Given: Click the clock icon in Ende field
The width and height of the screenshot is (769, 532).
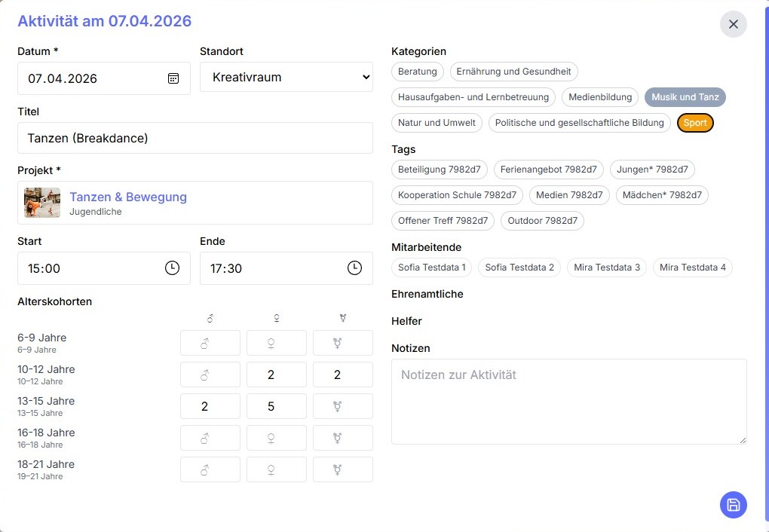Looking at the screenshot, I should click(x=354, y=268).
